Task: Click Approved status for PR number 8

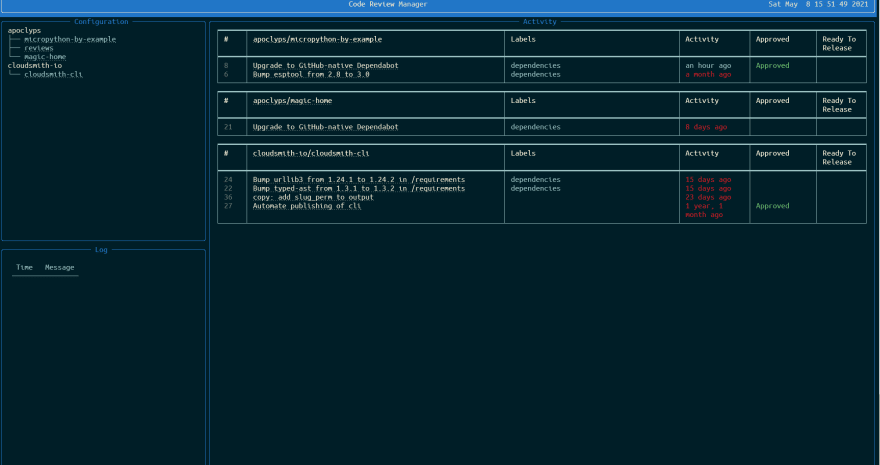Action: point(772,66)
